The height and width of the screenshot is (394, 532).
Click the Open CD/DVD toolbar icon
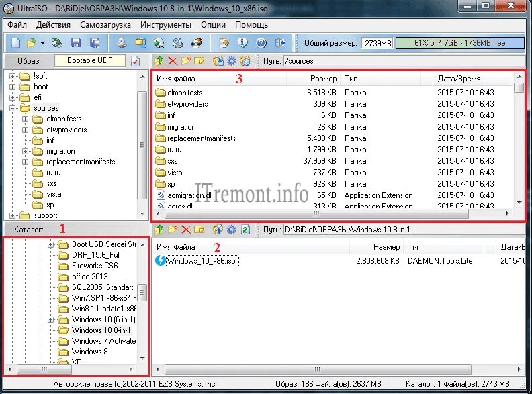[57, 43]
